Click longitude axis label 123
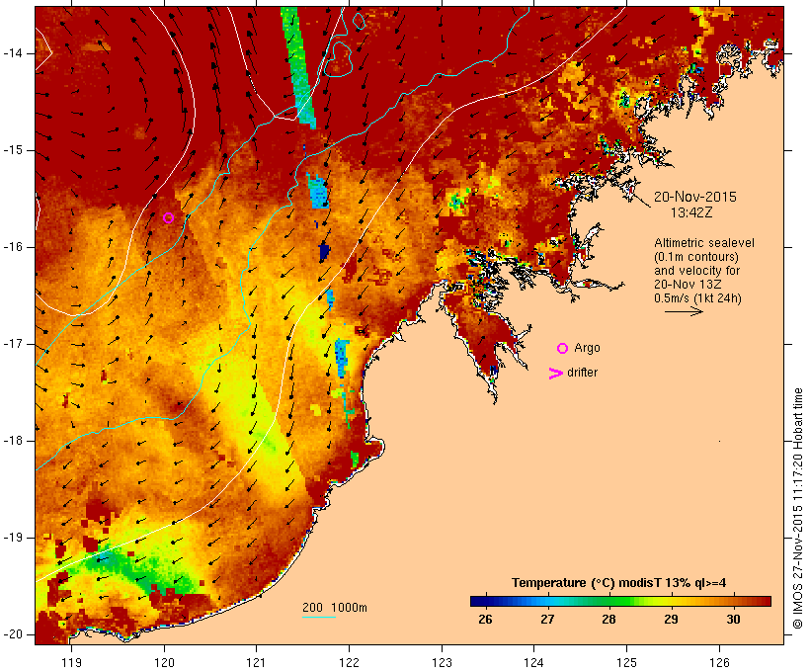The height and width of the screenshot is (672, 810). (x=442, y=663)
